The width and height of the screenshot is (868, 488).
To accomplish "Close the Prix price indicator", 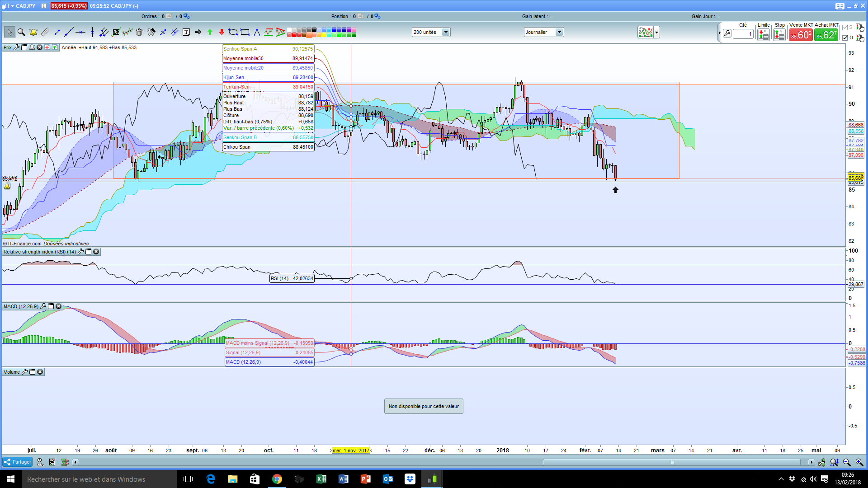I will pos(40,47).
